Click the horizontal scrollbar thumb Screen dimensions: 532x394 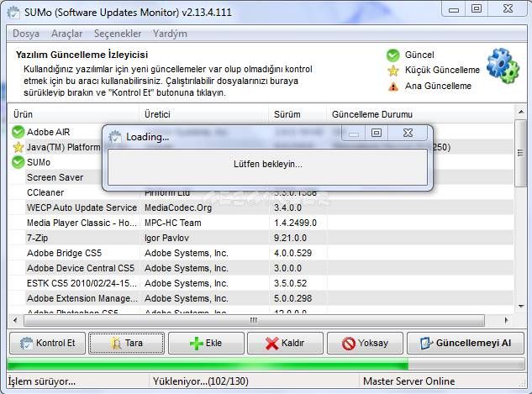point(254,320)
